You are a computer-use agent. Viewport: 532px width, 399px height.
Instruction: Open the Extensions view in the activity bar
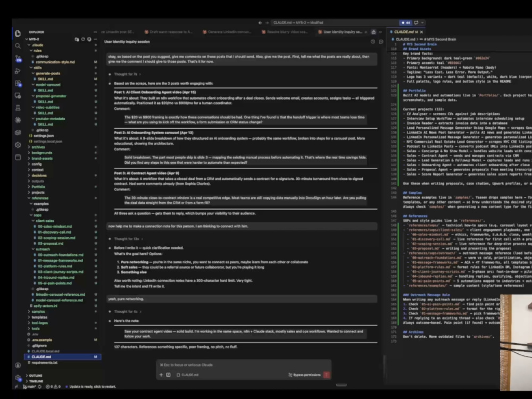coord(18,84)
